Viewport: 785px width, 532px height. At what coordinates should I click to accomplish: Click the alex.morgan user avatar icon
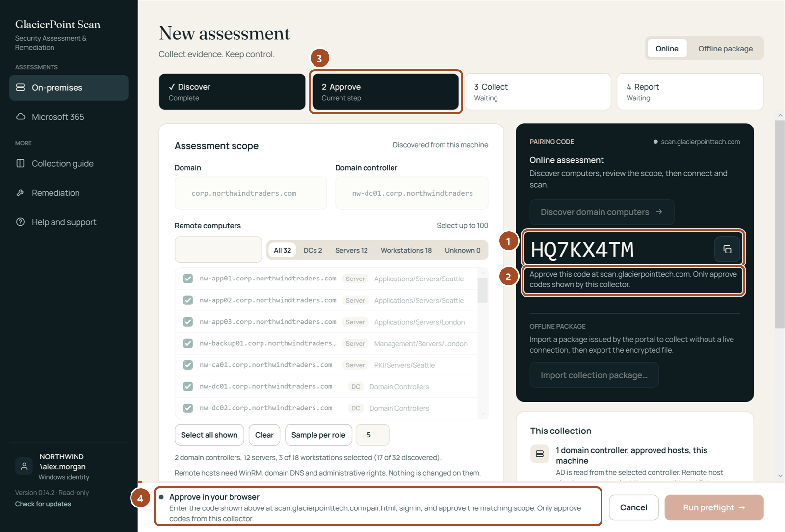coord(24,466)
